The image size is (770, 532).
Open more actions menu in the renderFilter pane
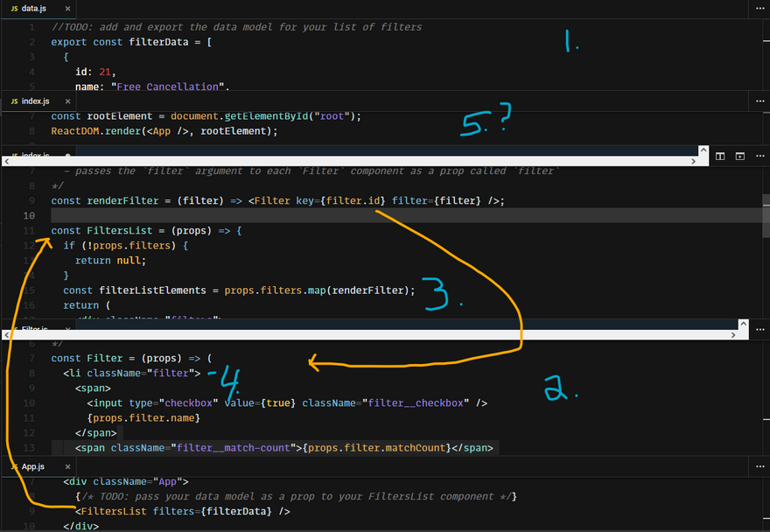(x=759, y=156)
